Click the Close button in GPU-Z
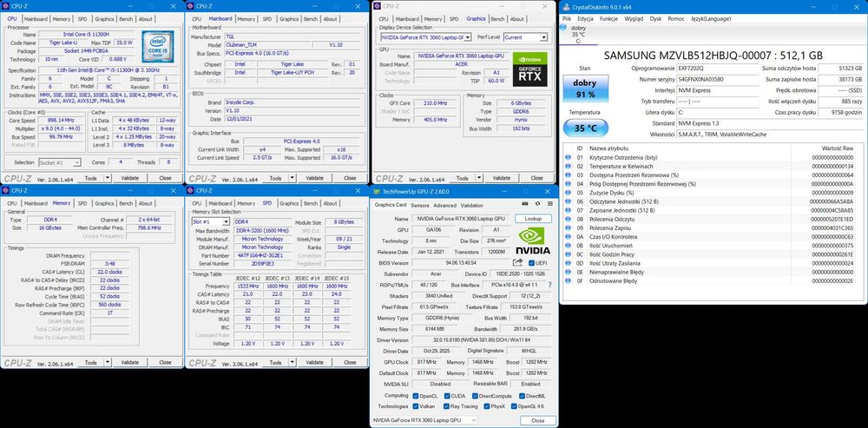Screen dimensions: 868x428 537,420
